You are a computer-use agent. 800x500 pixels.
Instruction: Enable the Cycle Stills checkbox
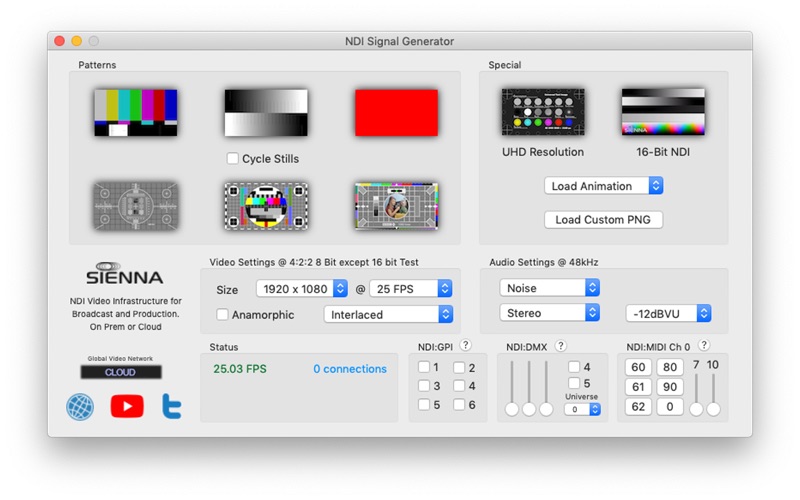click(x=232, y=158)
